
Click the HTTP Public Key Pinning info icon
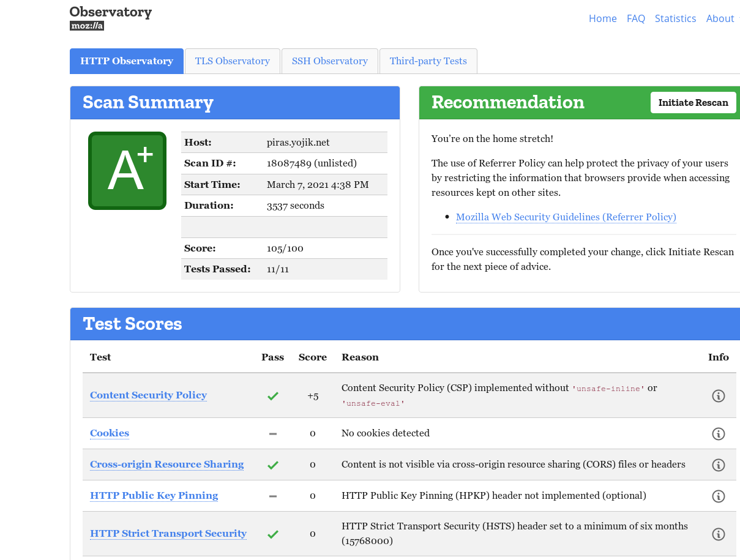718,496
